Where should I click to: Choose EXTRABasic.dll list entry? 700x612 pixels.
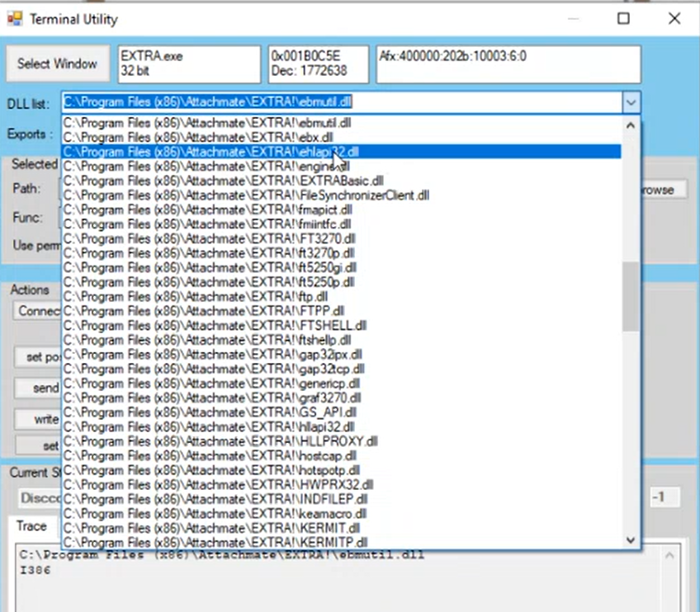pos(341,181)
